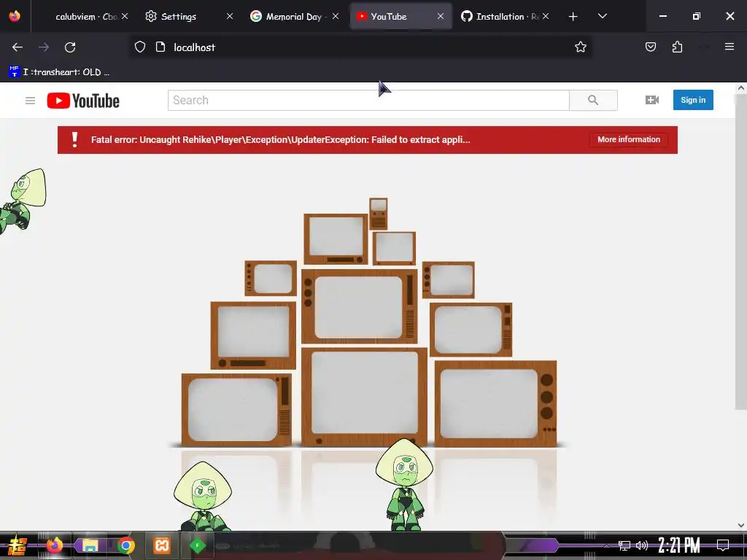Reload the current page
The image size is (747, 560).
70,47
